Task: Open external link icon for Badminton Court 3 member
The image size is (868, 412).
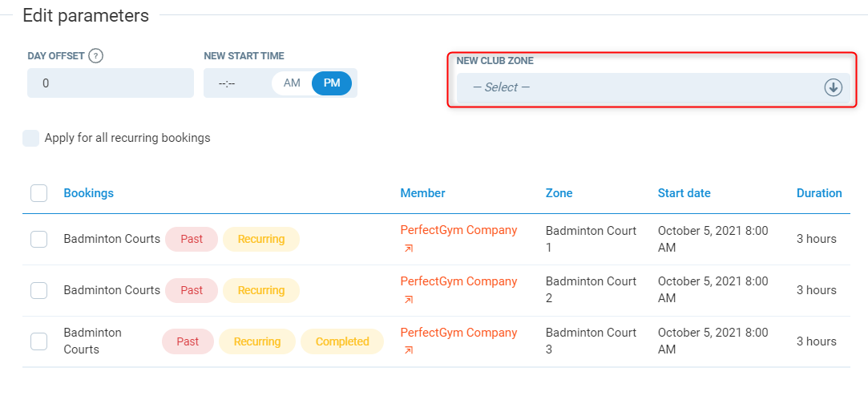Action: 409,350
